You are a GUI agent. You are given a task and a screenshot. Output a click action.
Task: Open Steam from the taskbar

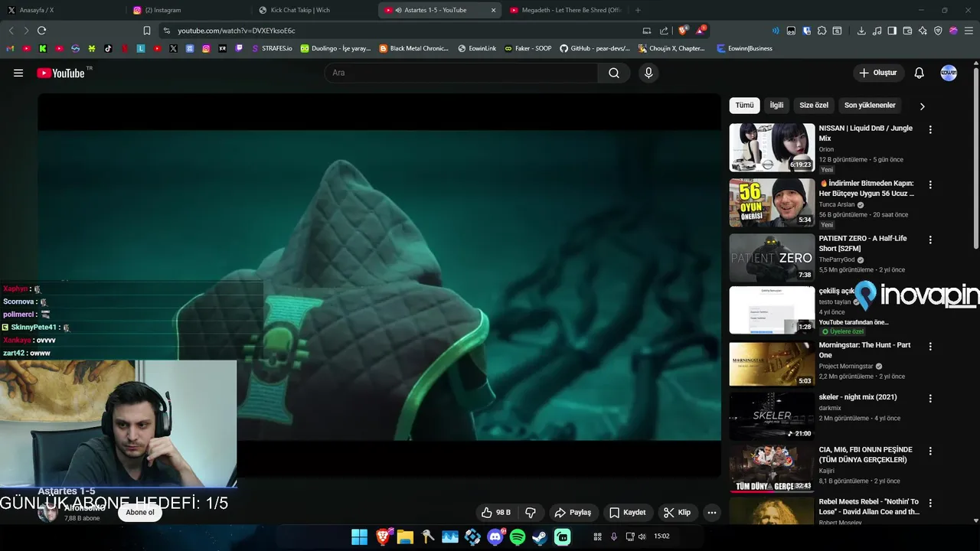[x=540, y=537]
